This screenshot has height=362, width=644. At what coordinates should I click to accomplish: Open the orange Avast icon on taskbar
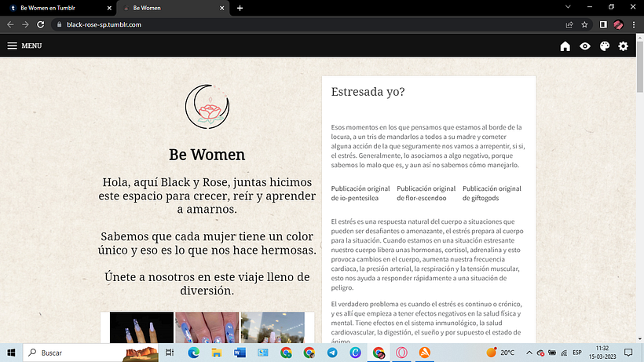424,353
